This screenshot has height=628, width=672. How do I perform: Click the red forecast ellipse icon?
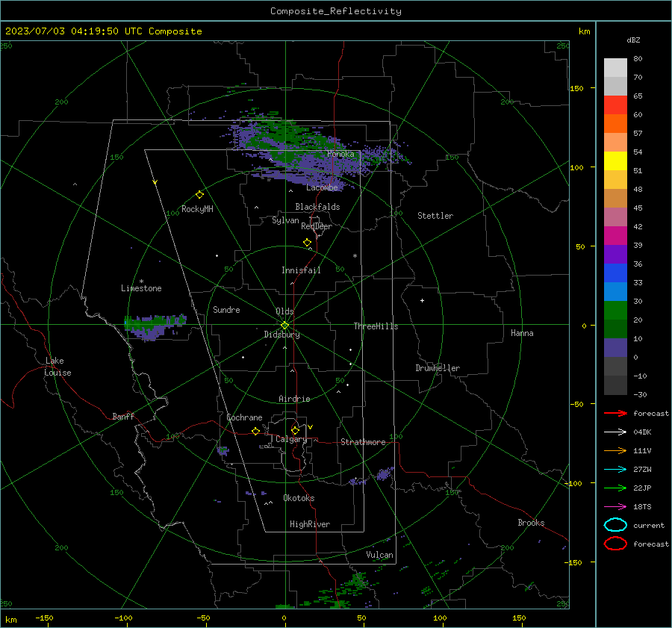[x=615, y=544]
